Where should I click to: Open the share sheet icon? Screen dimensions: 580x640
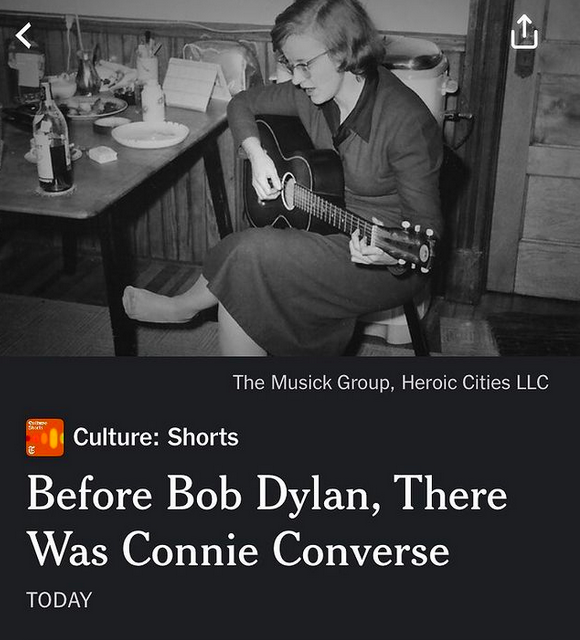[524, 31]
